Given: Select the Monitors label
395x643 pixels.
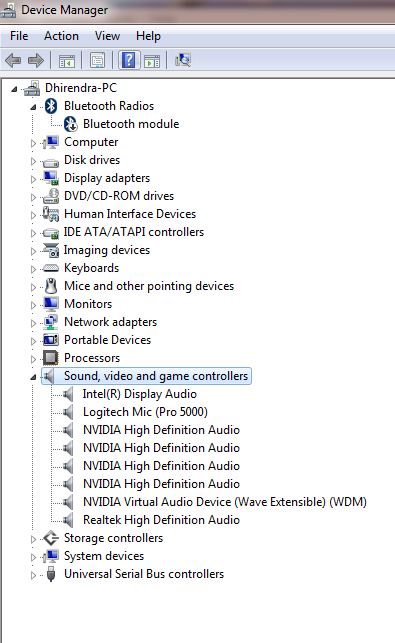Looking at the screenshot, I should [x=88, y=304].
